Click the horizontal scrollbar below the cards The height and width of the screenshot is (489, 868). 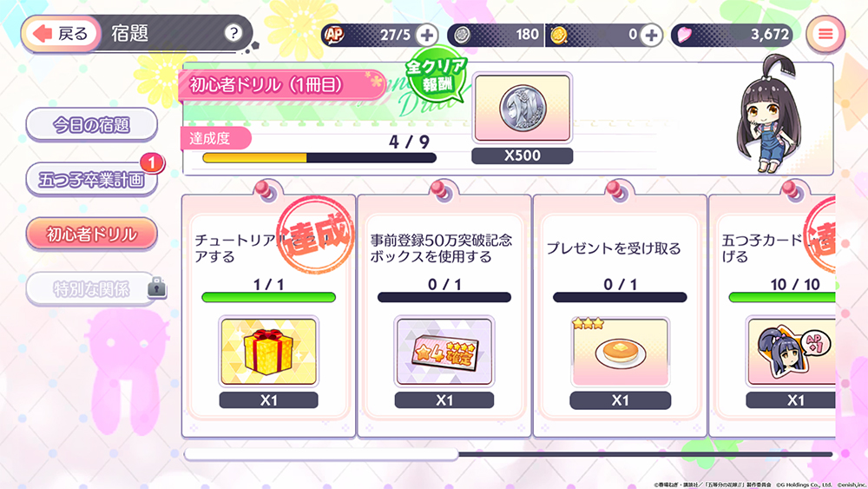(x=508, y=454)
